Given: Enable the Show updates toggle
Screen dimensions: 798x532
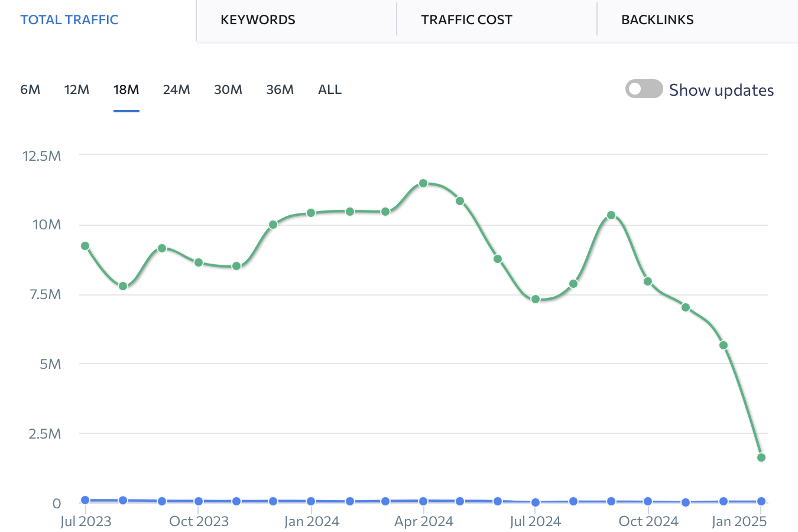Looking at the screenshot, I should click(x=644, y=89).
